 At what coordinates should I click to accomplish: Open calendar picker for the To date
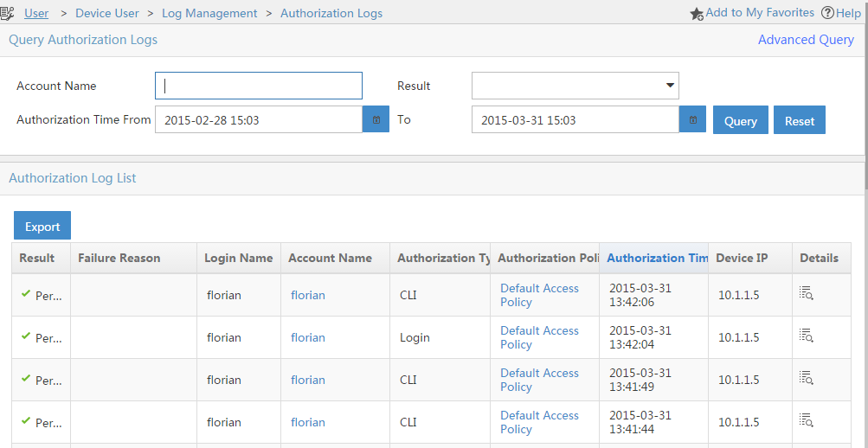[x=693, y=120]
